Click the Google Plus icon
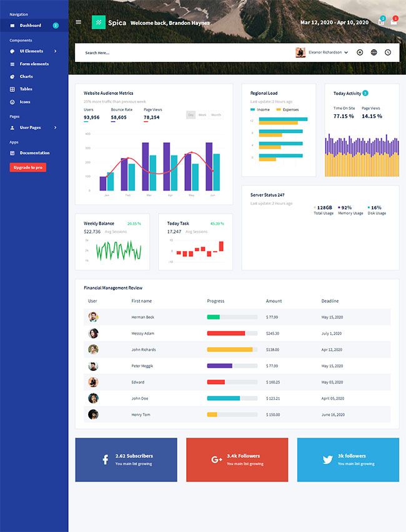 pos(217,460)
